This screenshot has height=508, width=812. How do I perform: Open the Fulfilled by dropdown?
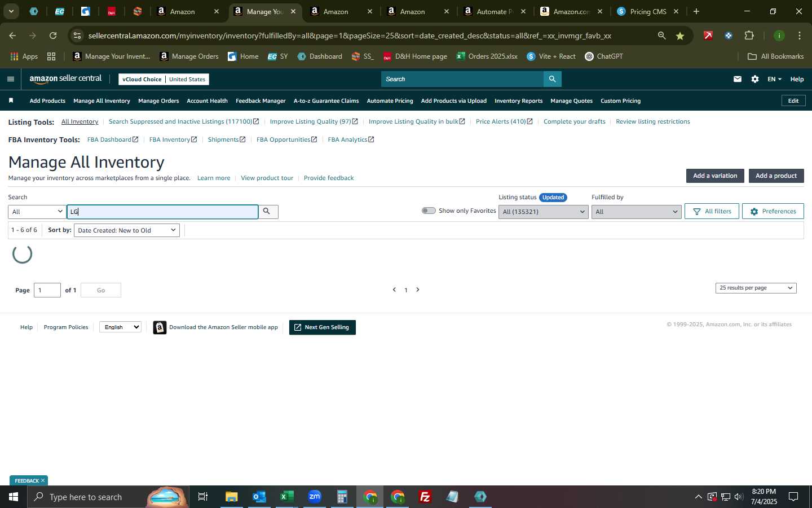pyautogui.click(x=637, y=212)
